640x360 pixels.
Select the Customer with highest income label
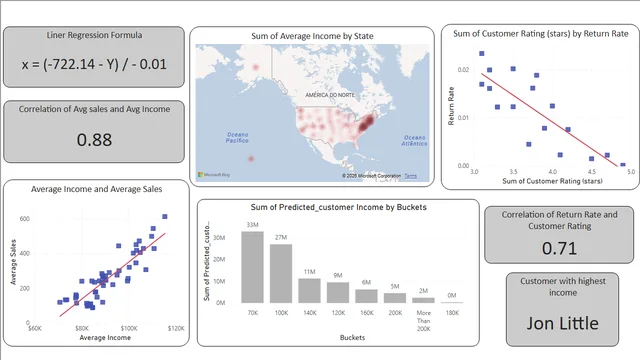click(562, 287)
